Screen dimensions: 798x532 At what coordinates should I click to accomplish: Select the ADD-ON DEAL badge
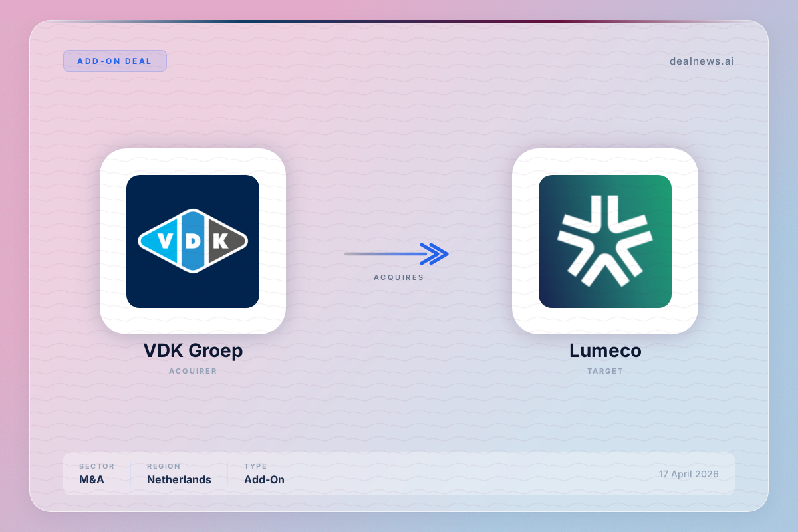tap(114, 61)
